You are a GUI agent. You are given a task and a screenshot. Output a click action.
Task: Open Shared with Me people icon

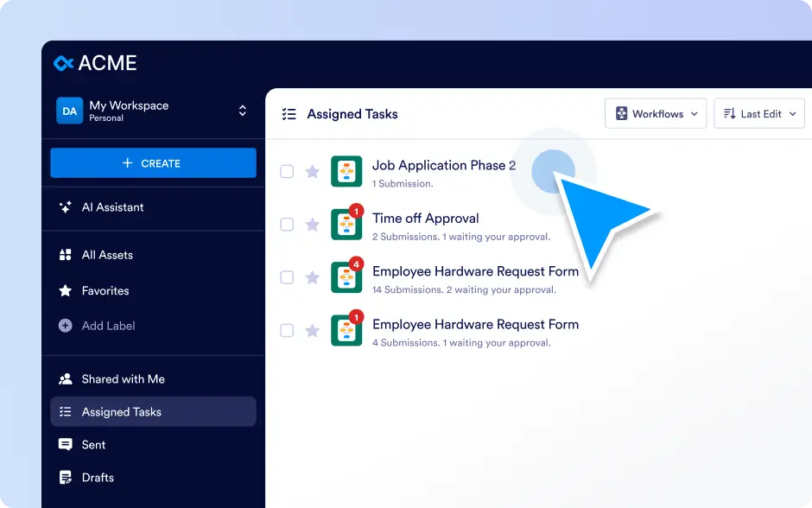(66, 379)
